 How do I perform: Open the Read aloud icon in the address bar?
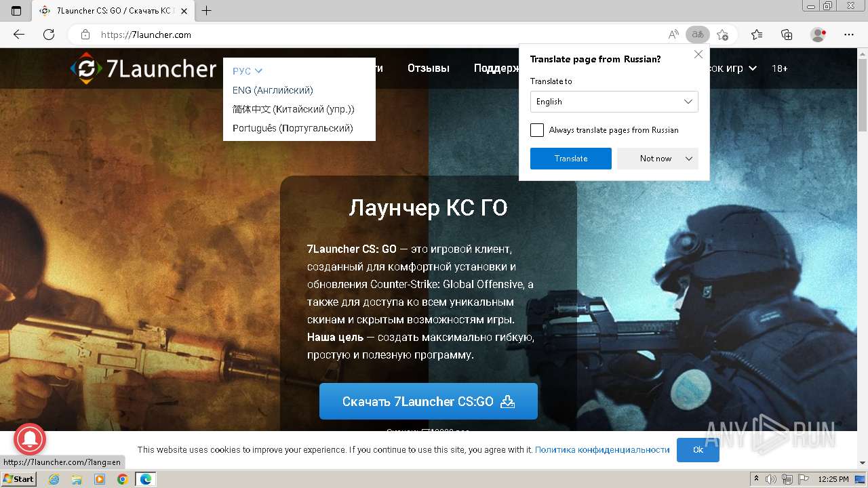673,35
